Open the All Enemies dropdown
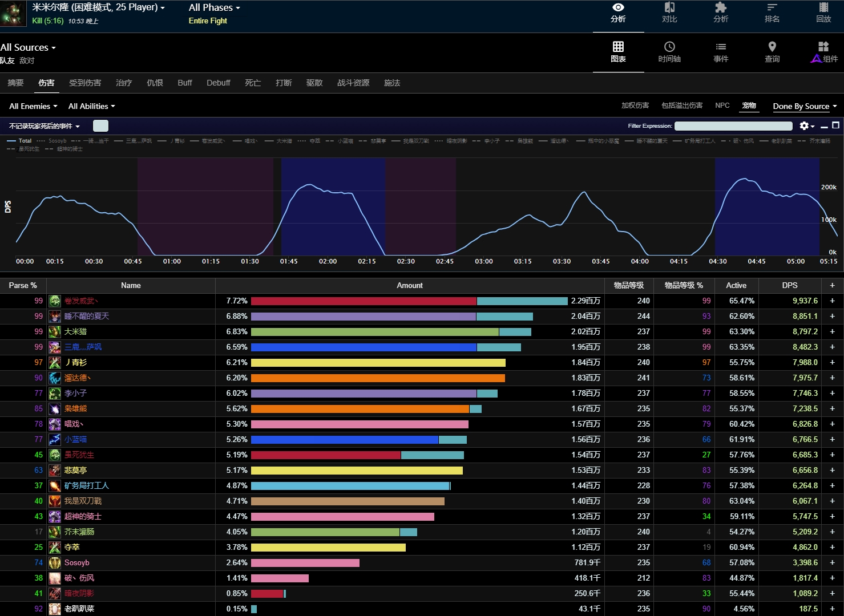The height and width of the screenshot is (616, 844). (x=33, y=106)
